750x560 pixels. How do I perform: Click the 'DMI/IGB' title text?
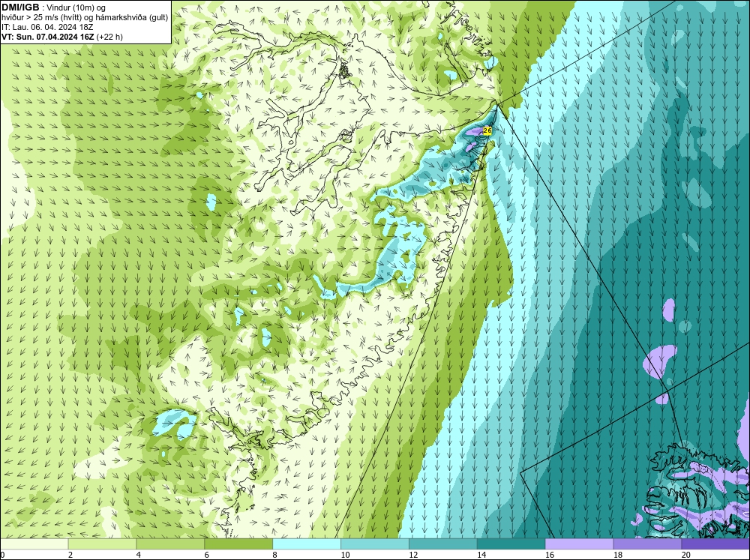coord(20,7)
